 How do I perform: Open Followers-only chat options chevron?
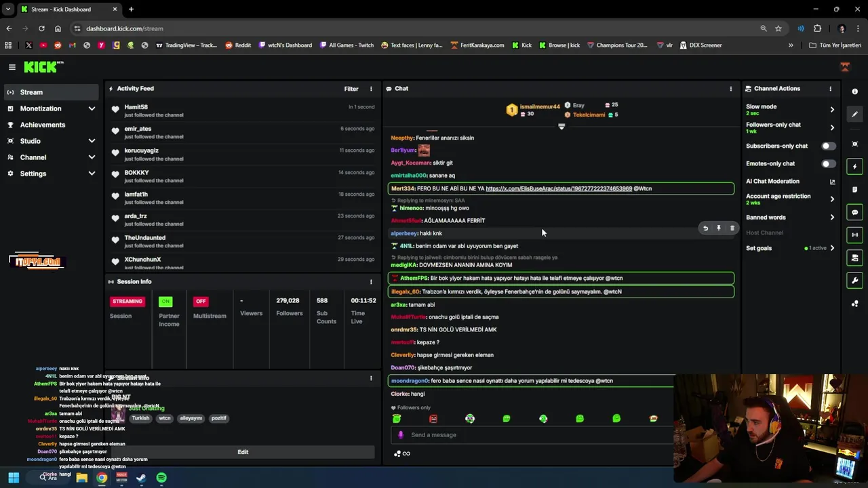tap(832, 127)
